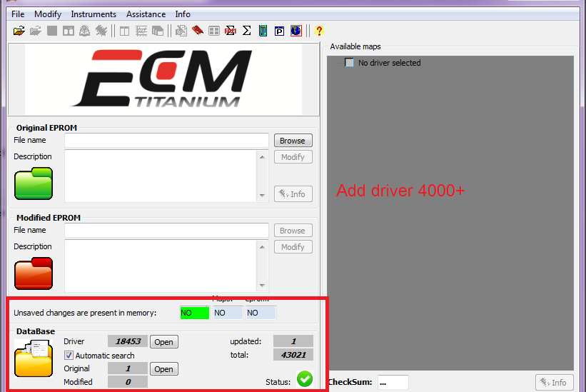Click the greyed 2D graph view toolbar icon
Viewport: 586px width, 392px height.
pos(141,31)
